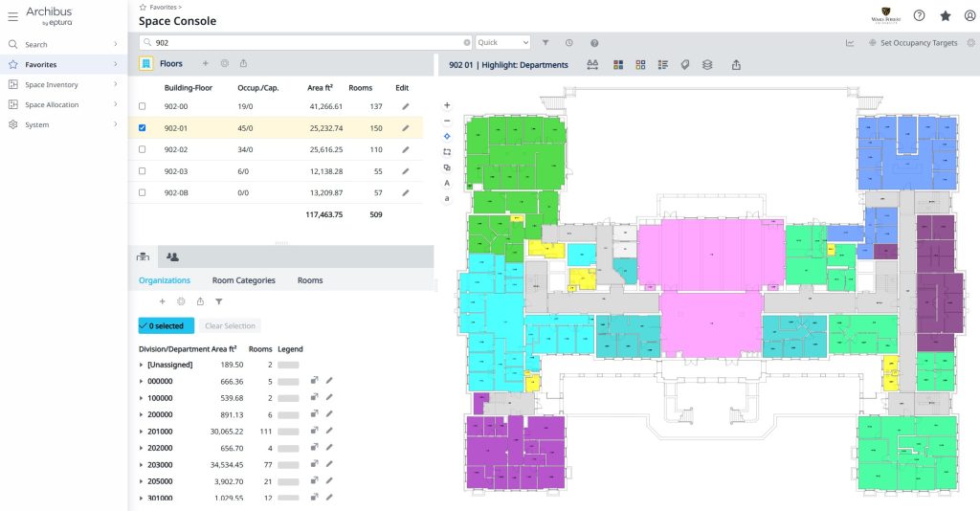Image resolution: width=980 pixels, height=511 pixels.
Task: Uncheck the 902-01 floor checkbox
Action: 143,127
